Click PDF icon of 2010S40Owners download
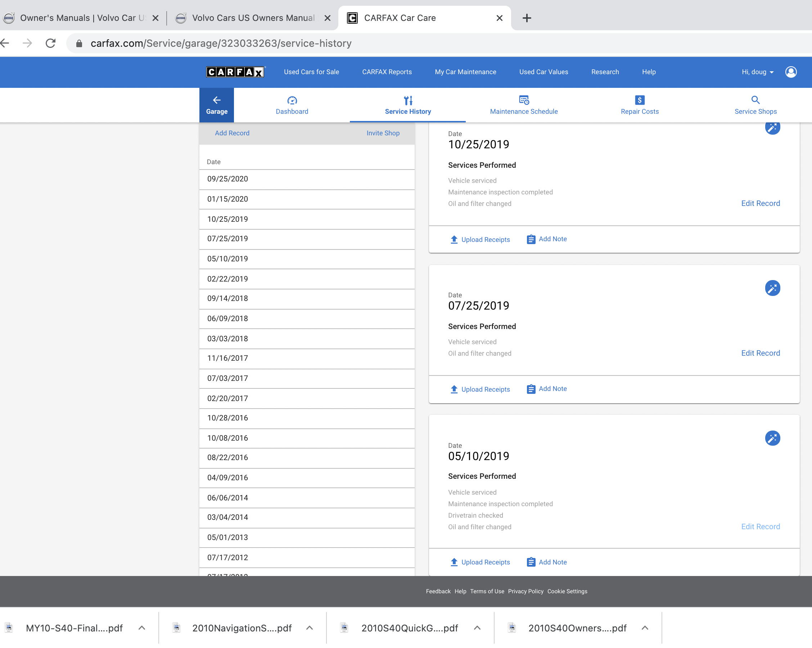 (511, 627)
